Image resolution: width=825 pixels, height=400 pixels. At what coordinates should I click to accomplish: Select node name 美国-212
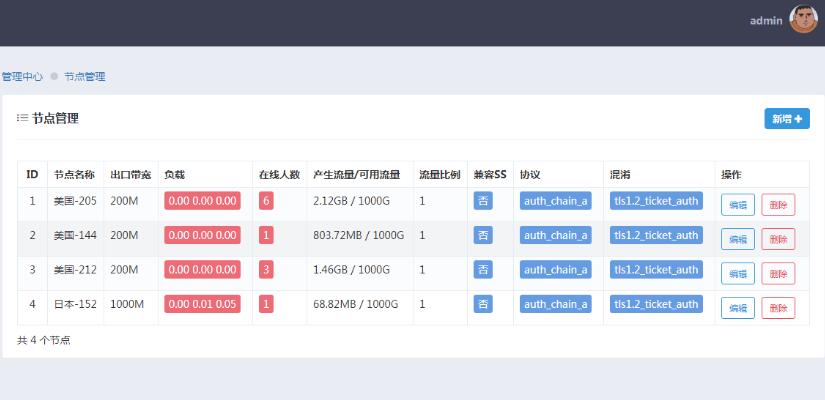tap(75, 270)
